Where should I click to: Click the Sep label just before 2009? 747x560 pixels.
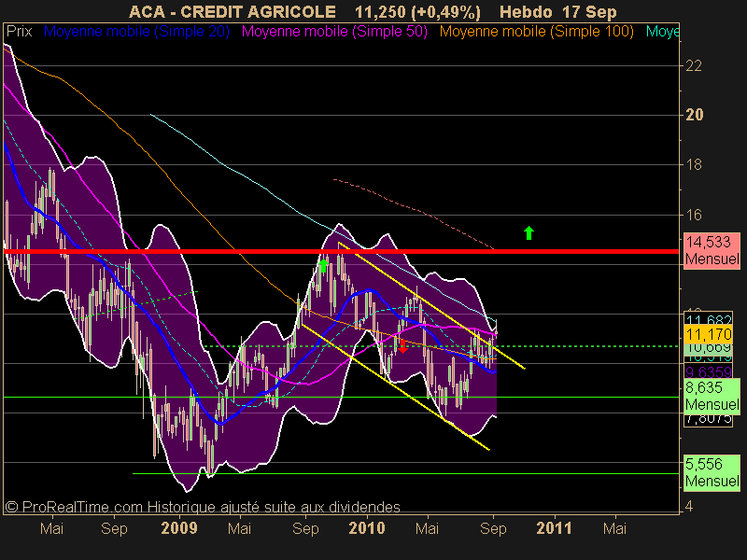(114, 529)
